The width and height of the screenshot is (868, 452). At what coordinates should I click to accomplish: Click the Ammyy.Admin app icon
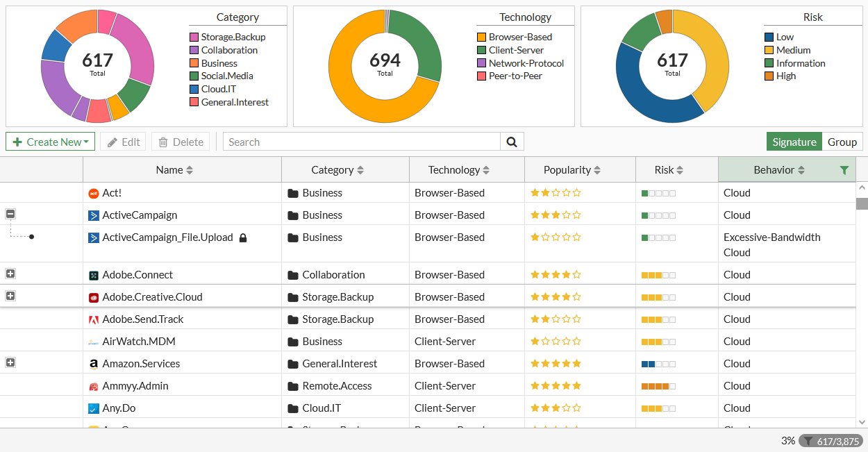tap(94, 386)
